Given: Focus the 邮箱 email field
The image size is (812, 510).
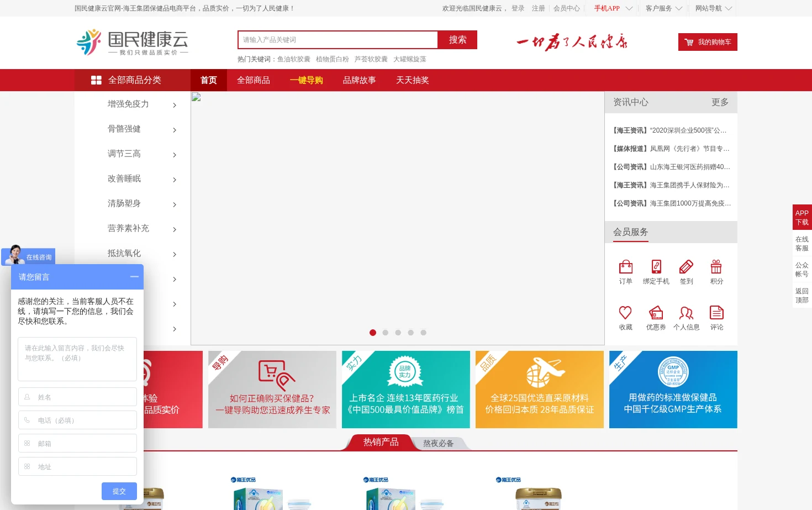Looking at the screenshot, I should (x=77, y=443).
